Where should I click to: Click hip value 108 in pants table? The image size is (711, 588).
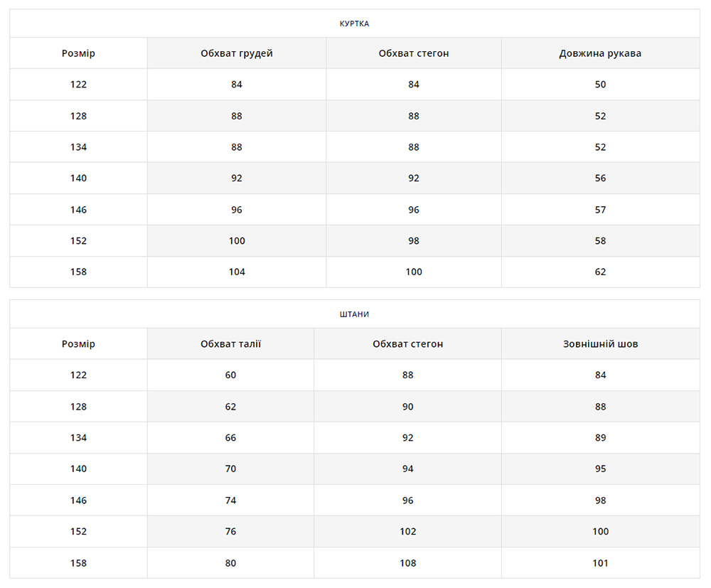pyautogui.click(x=407, y=563)
